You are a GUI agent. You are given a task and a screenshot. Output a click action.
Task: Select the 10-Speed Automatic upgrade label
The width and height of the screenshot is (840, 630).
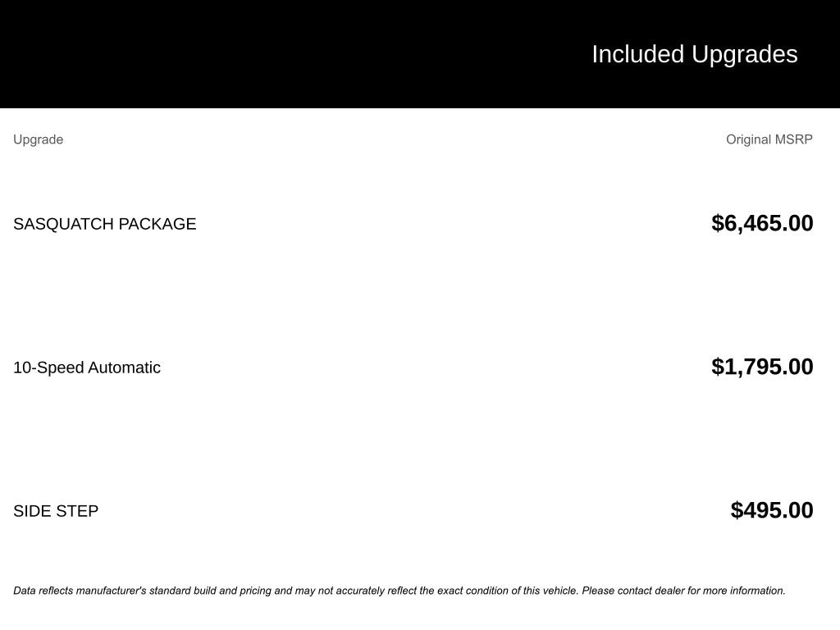[x=87, y=367]
